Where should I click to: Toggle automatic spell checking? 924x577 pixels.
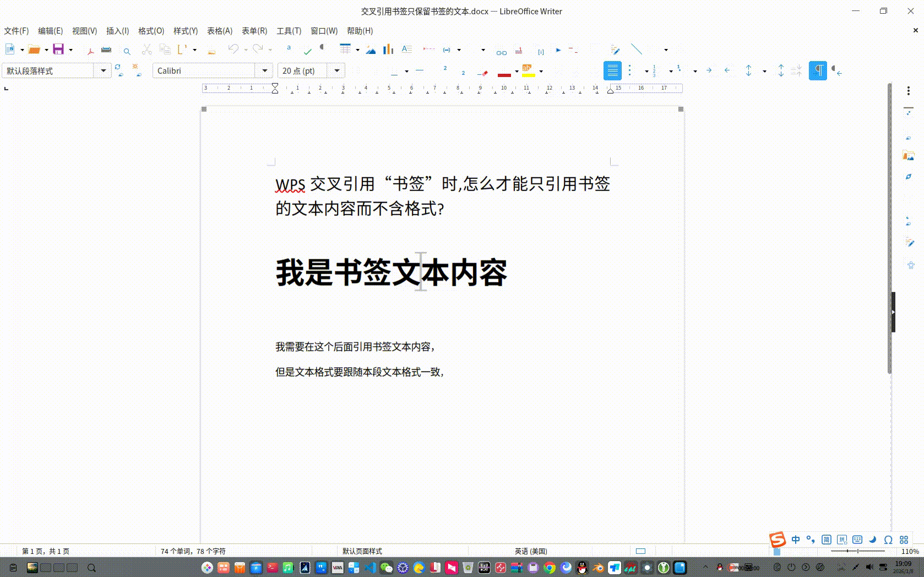pos(307,52)
